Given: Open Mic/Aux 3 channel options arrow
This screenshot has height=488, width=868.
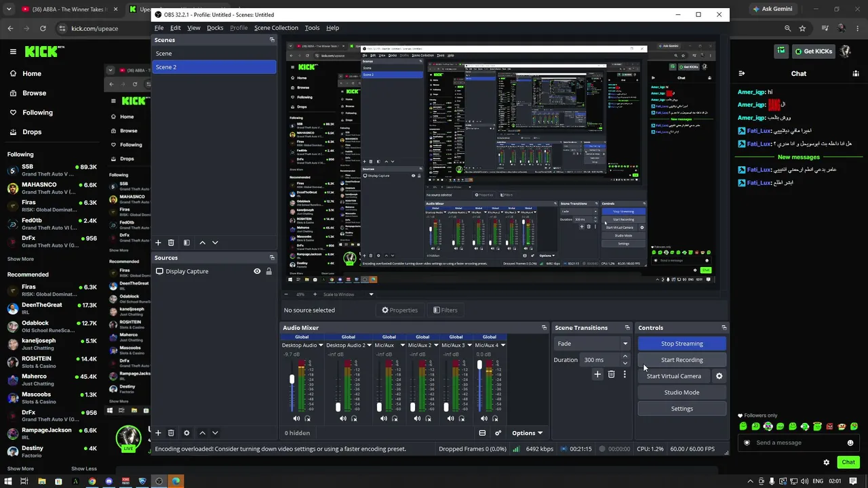Looking at the screenshot, I should click(469, 345).
